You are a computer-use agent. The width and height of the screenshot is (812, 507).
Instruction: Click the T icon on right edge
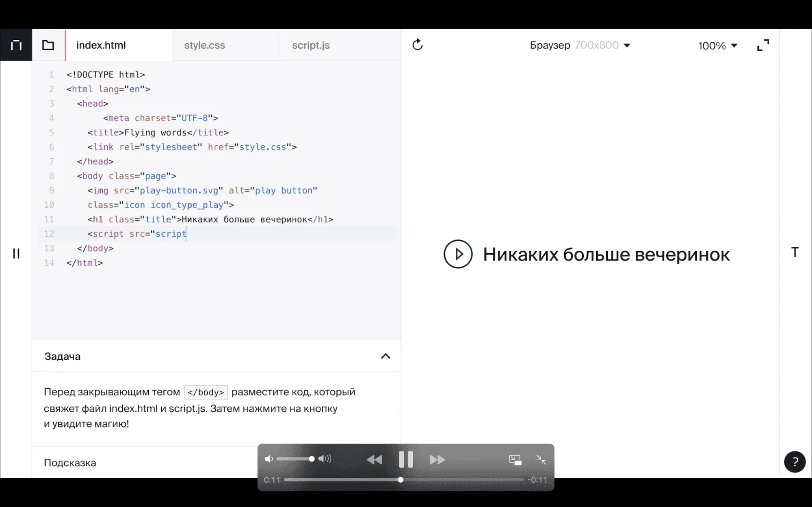795,252
